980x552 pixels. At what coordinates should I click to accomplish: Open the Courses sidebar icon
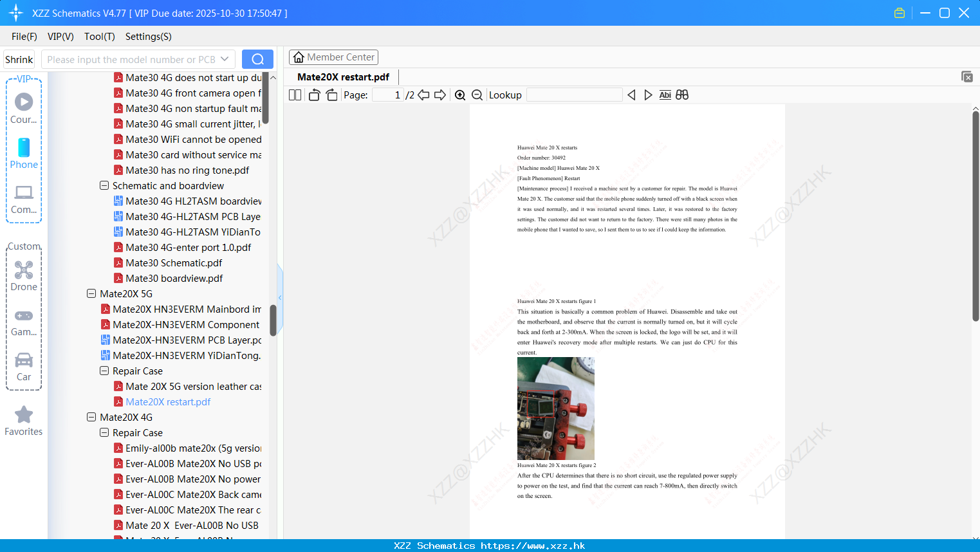[24, 108]
